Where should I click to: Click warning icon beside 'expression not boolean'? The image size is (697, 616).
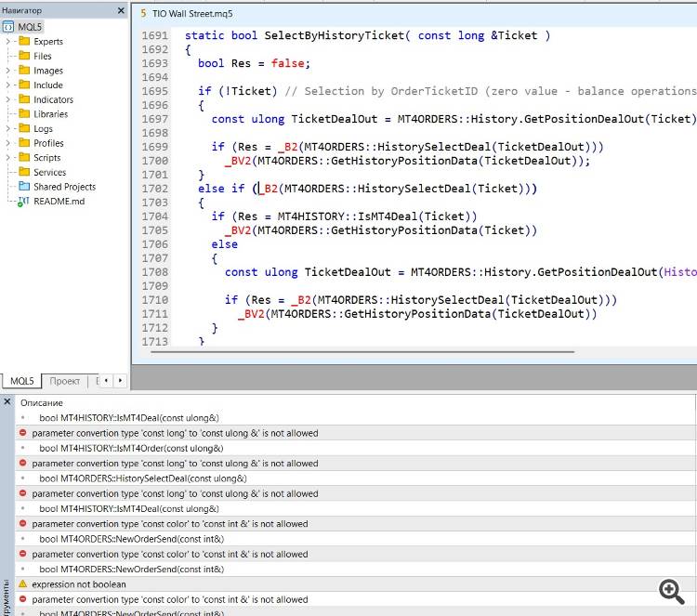pyautogui.click(x=23, y=584)
